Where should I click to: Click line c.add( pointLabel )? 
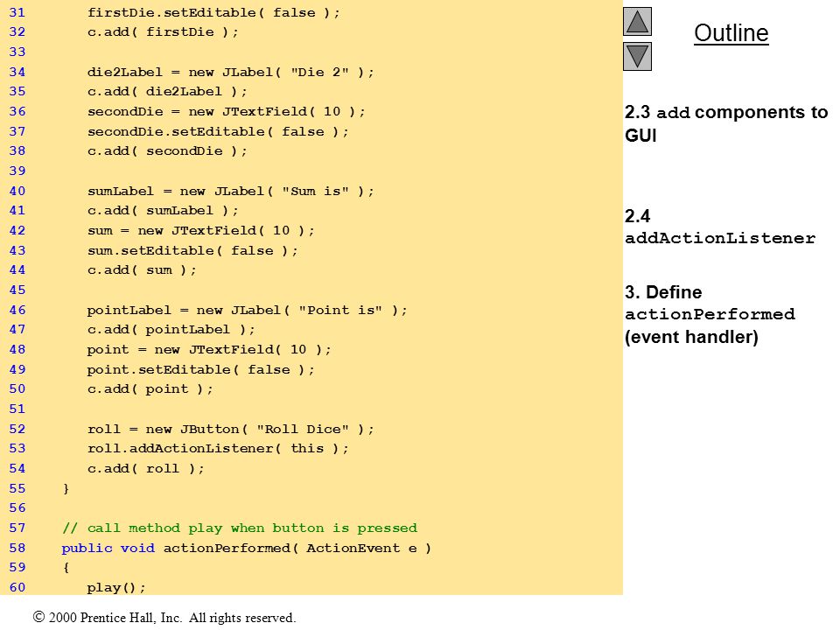[171, 330]
